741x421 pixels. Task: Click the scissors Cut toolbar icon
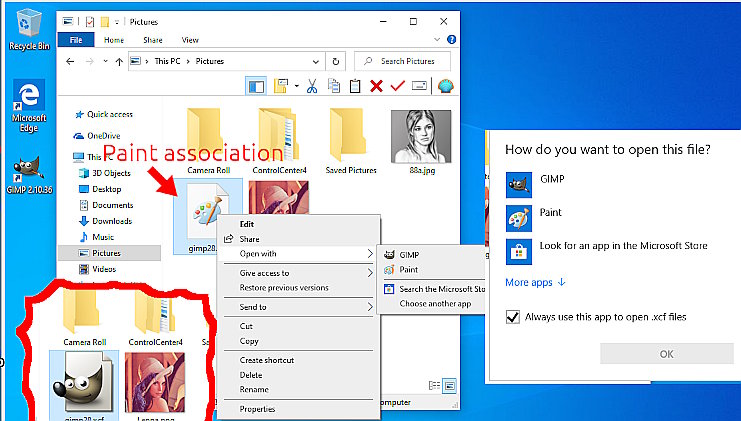tap(312, 86)
